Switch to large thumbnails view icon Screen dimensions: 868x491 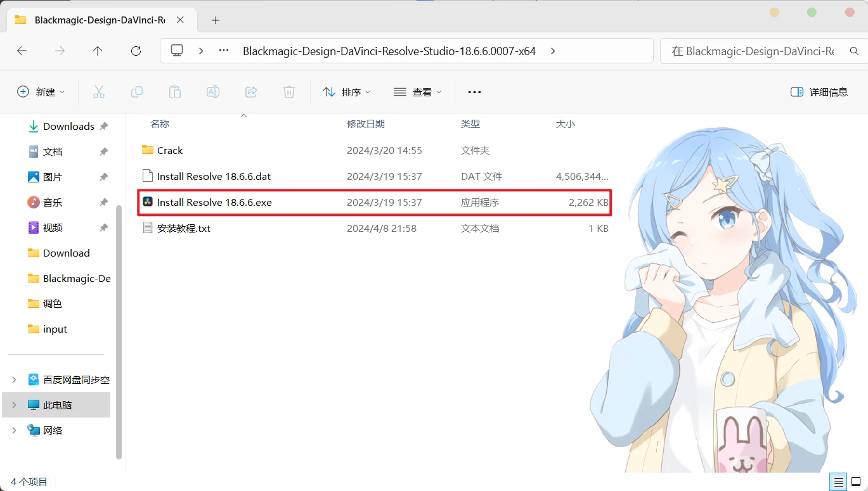click(856, 482)
